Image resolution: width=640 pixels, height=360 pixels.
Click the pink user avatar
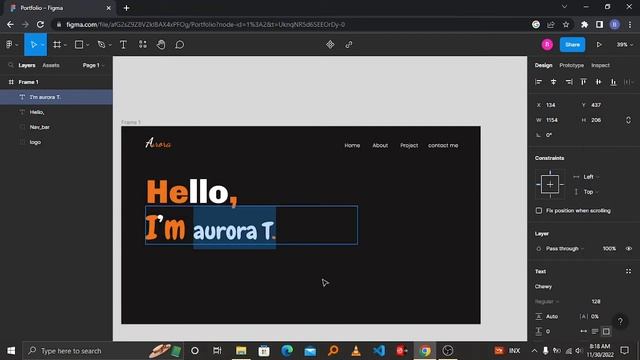click(547, 44)
